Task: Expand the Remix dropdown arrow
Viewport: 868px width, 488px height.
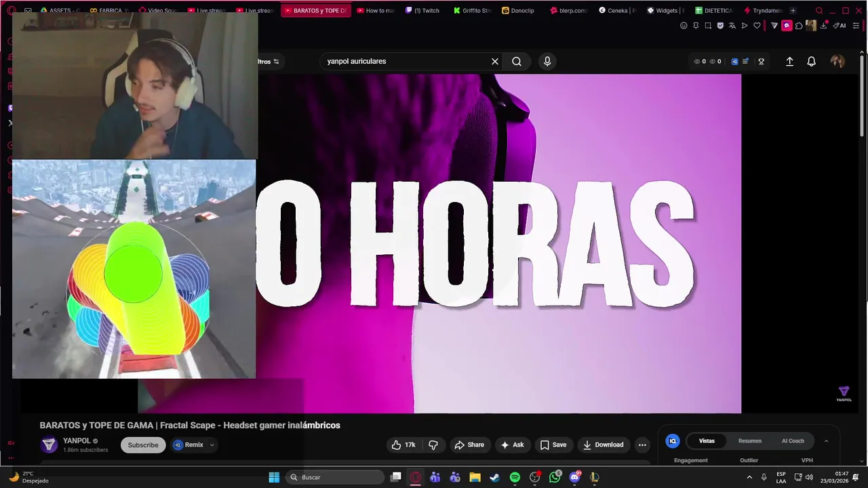Action: click(x=212, y=445)
